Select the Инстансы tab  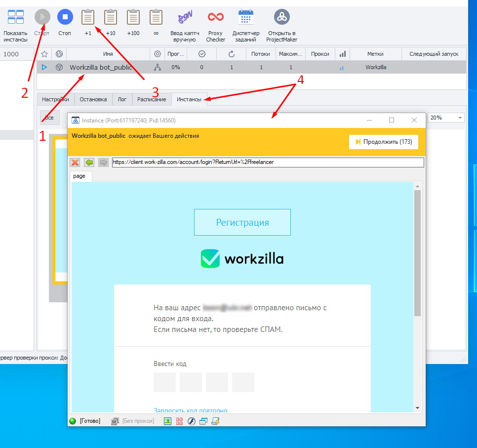189,99
